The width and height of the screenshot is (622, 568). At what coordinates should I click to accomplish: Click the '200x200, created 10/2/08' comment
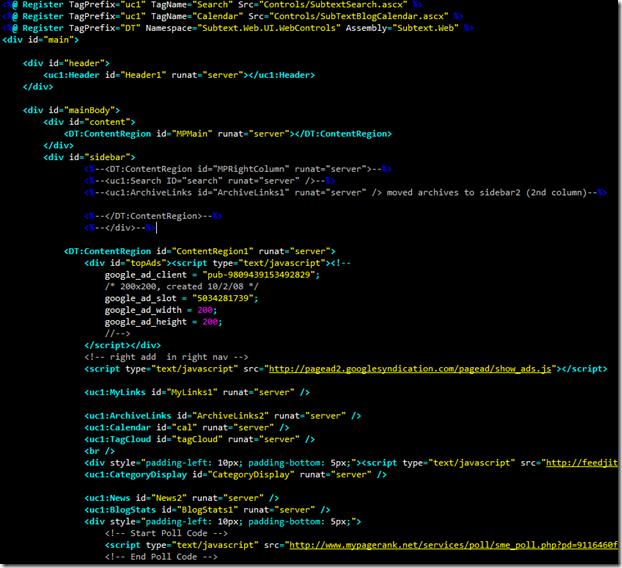click(x=182, y=287)
